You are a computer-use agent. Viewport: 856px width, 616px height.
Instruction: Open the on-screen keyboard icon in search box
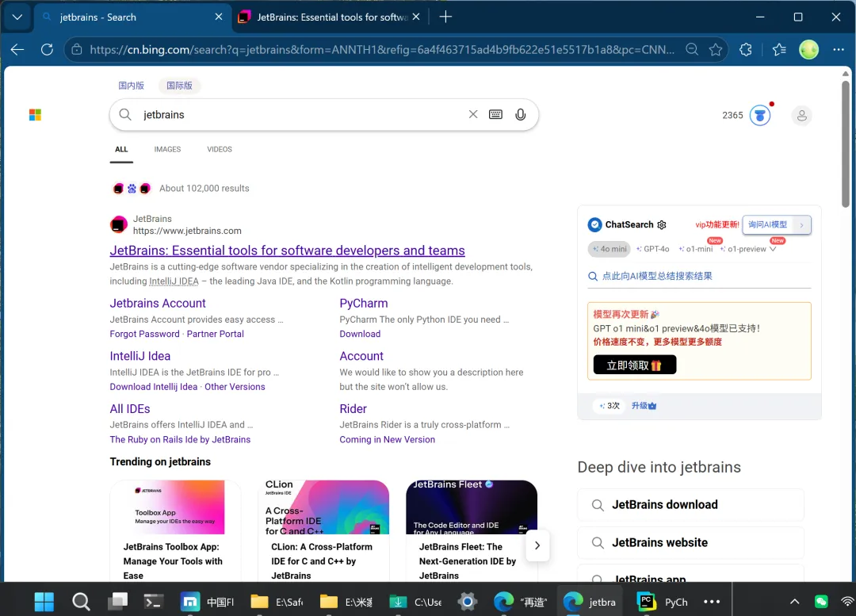495,114
